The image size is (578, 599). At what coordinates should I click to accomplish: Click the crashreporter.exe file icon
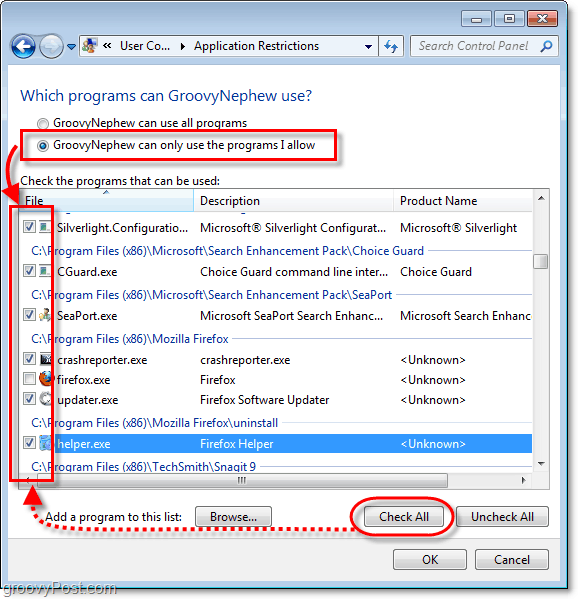46,359
